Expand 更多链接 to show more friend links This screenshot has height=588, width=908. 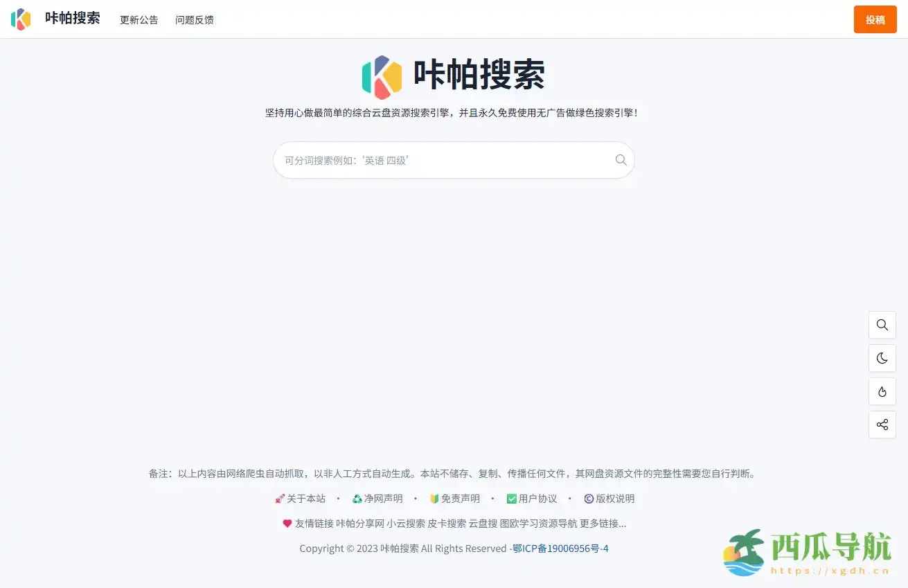[x=602, y=524]
